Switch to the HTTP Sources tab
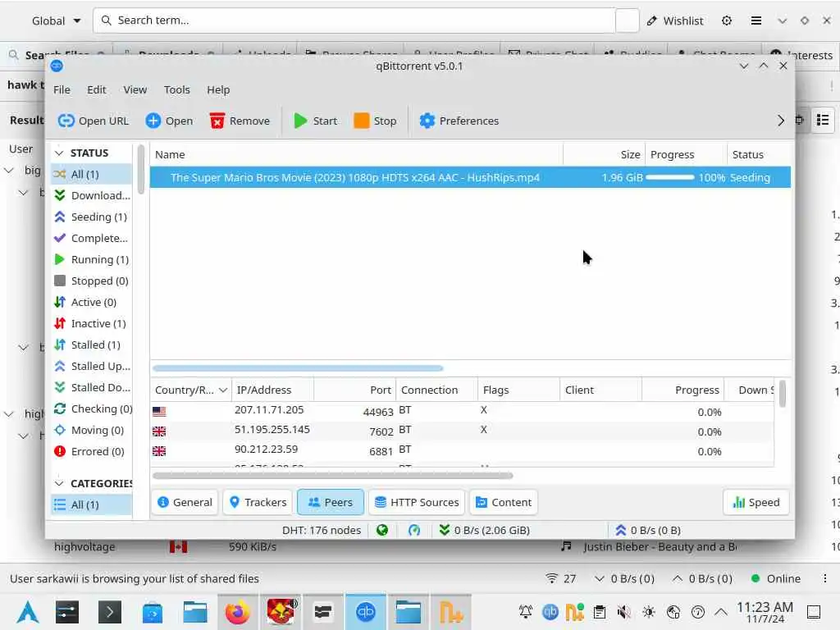 coord(417,503)
